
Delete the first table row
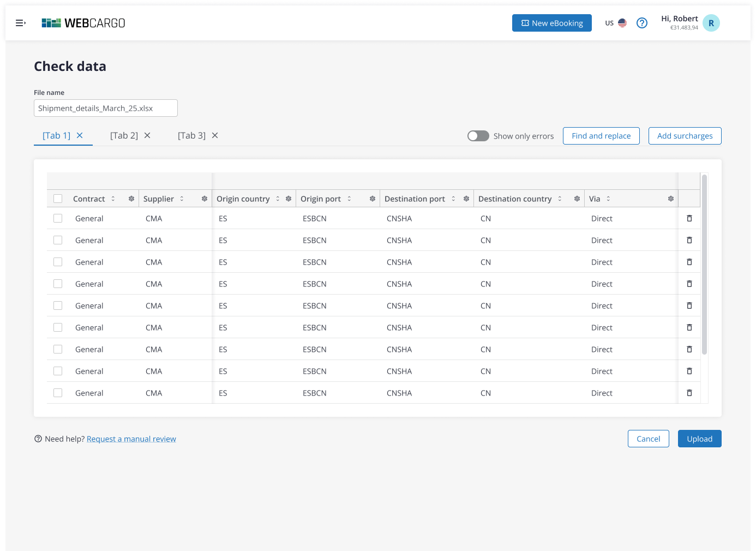pyautogui.click(x=689, y=218)
